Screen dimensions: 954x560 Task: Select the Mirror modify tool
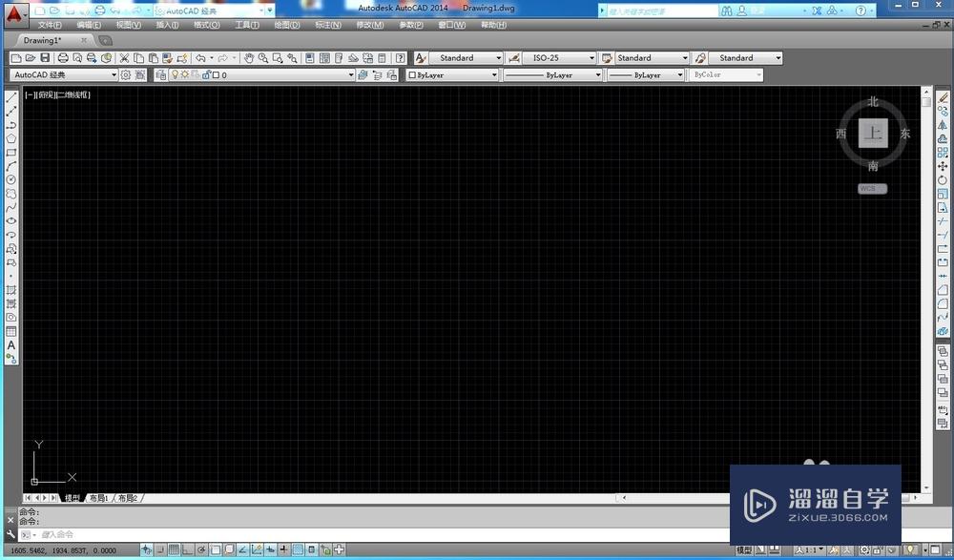tap(943, 125)
